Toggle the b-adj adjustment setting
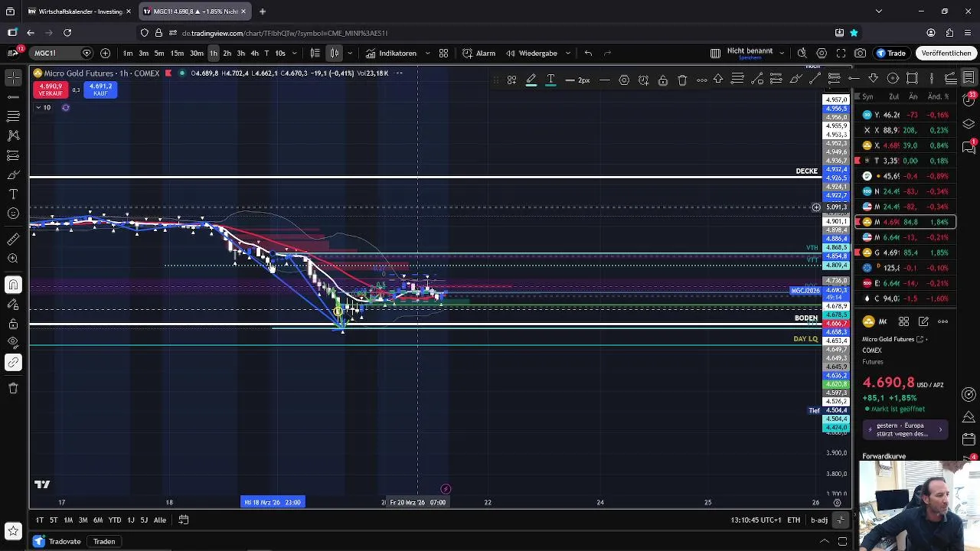 [819, 520]
